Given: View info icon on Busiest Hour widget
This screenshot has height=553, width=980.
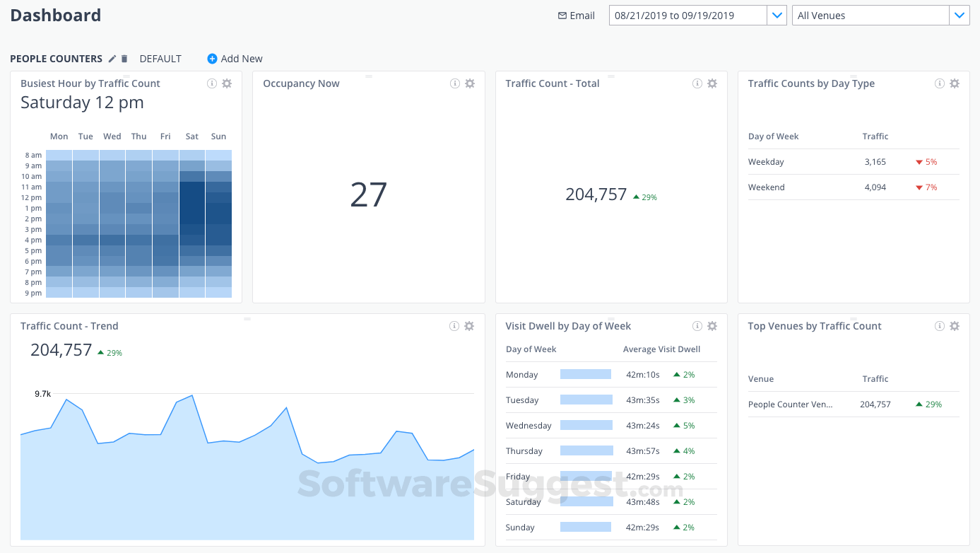Looking at the screenshot, I should click(211, 83).
